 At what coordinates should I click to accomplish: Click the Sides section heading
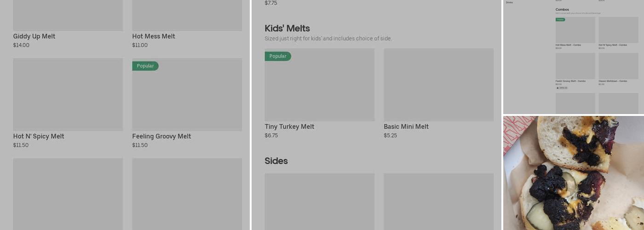click(276, 161)
